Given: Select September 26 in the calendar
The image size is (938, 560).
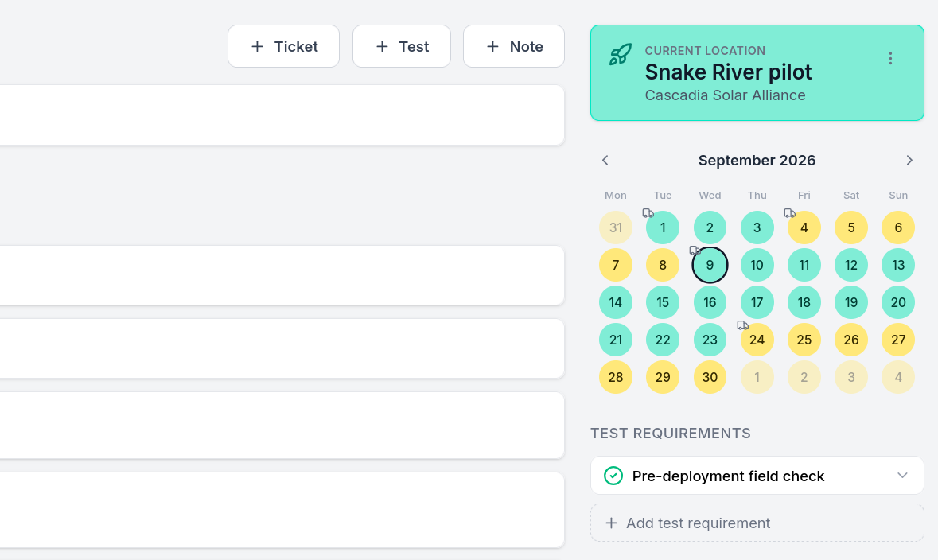Looking at the screenshot, I should 851,340.
